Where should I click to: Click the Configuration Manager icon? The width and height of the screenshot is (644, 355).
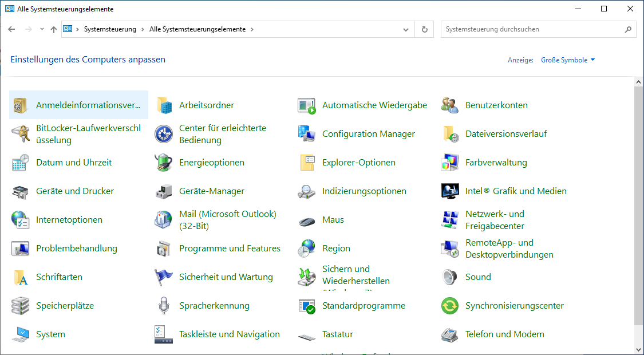tap(306, 134)
